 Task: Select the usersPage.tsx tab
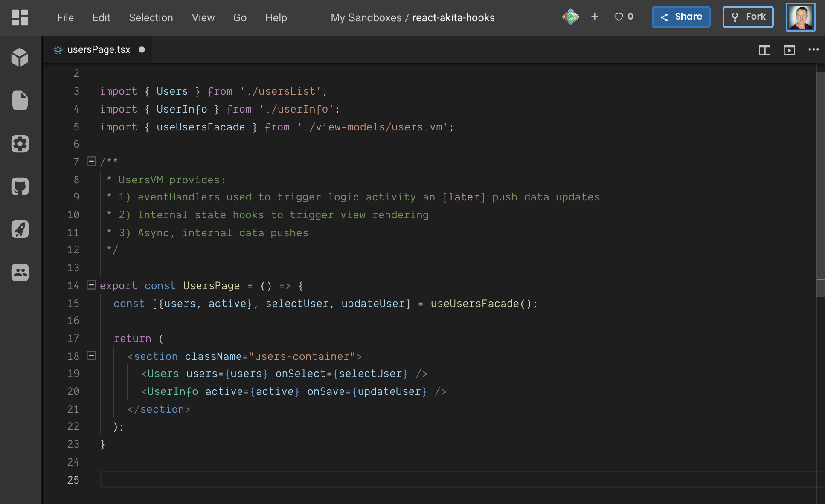pyautogui.click(x=99, y=50)
